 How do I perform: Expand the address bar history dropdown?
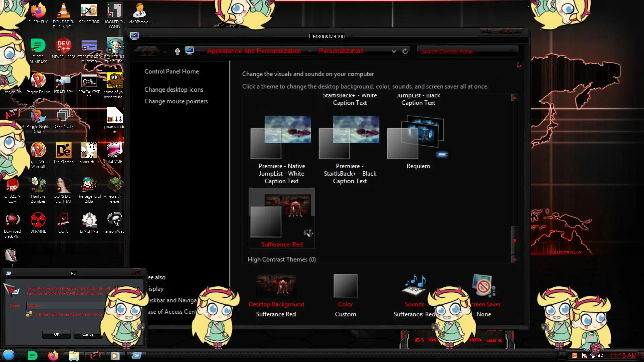pos(394,51)
